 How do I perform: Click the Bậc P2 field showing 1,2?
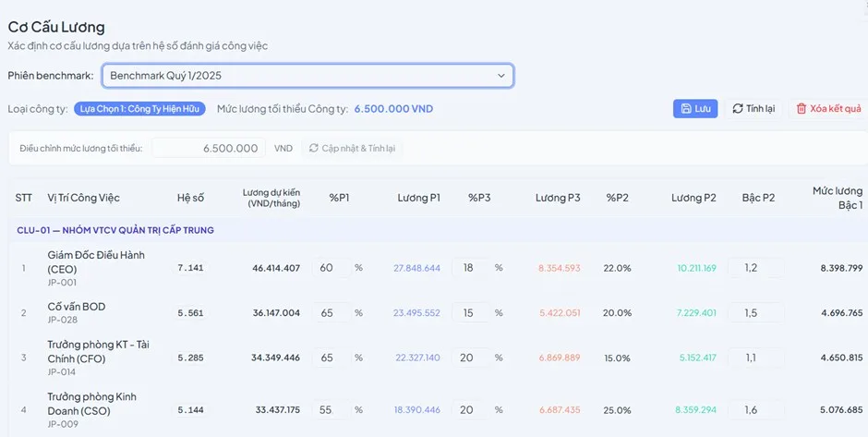point(755,268)
